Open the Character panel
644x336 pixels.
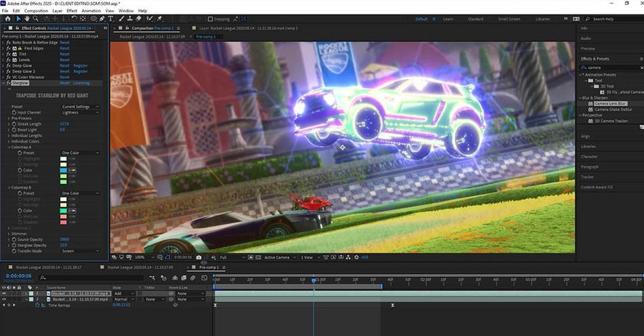[589, 157]
